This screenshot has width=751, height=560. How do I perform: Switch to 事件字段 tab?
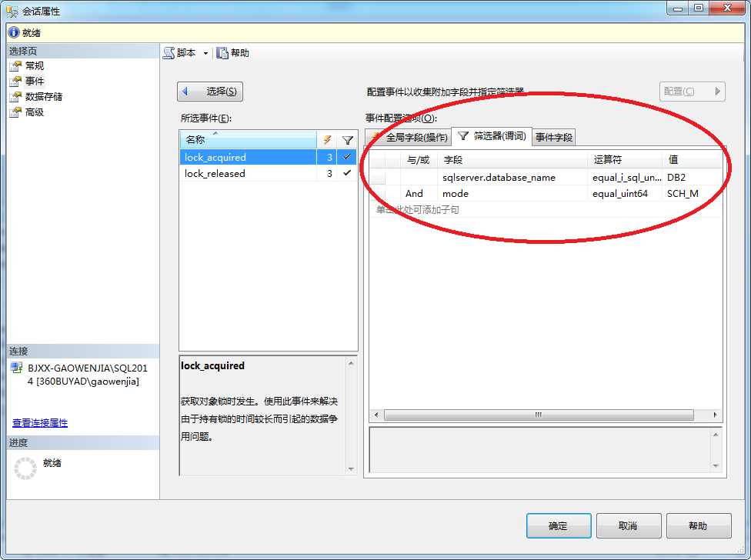pyautogui.click(x=554, y=138)
